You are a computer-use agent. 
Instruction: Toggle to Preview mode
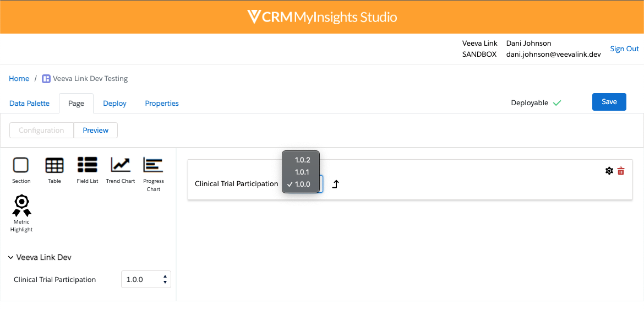click(x=96, y=130)
